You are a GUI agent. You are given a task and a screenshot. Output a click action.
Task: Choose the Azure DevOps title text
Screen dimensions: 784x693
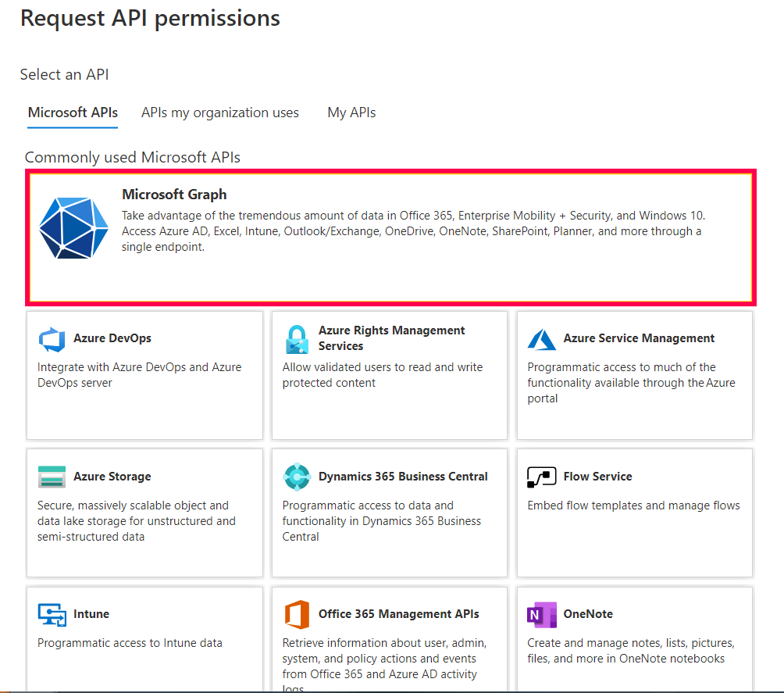[112, 338]
